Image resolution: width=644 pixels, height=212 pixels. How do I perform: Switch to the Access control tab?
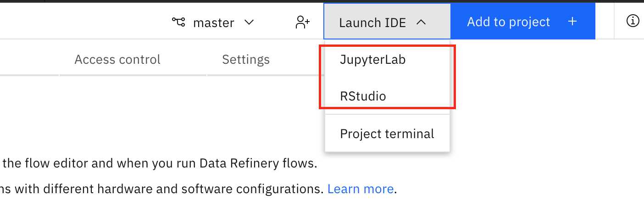pyautogui.click(x=117, y=59)
